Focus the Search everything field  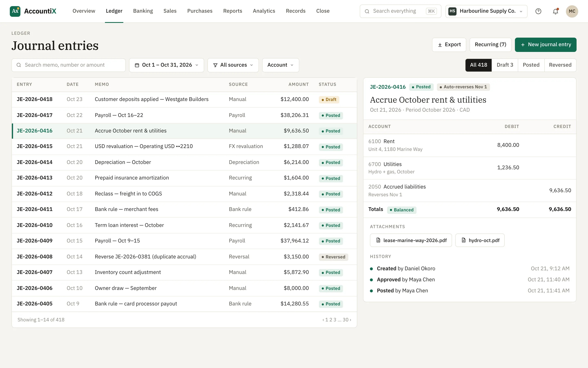pos(400,11)
